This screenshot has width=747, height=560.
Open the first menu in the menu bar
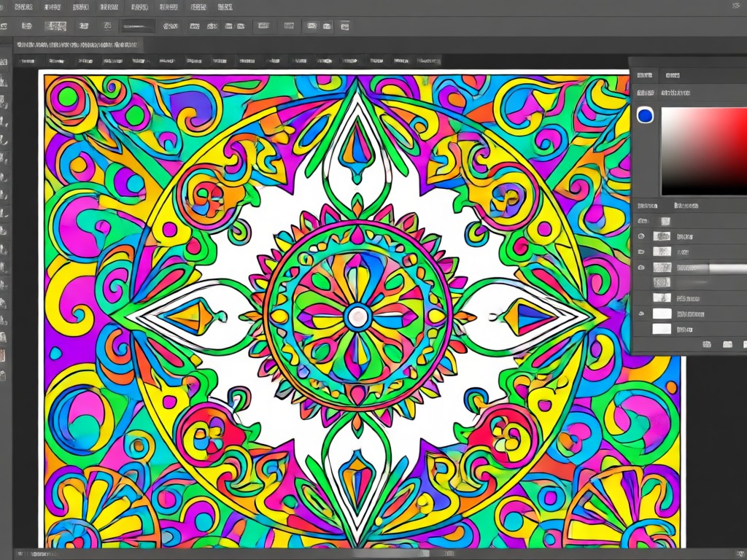[23, 7]
